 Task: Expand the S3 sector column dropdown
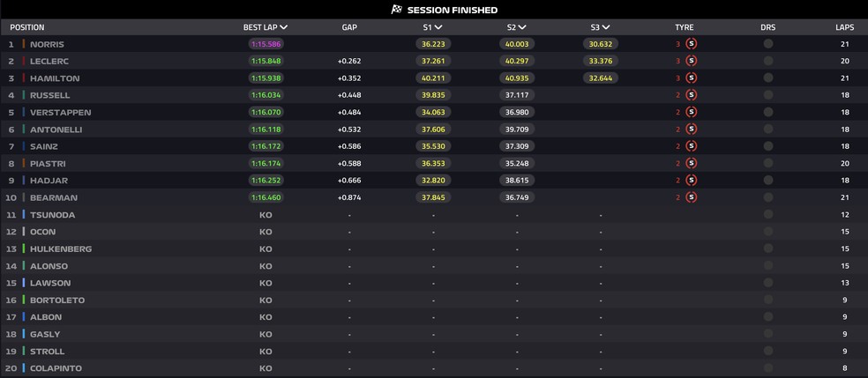(x=607, y=27)
